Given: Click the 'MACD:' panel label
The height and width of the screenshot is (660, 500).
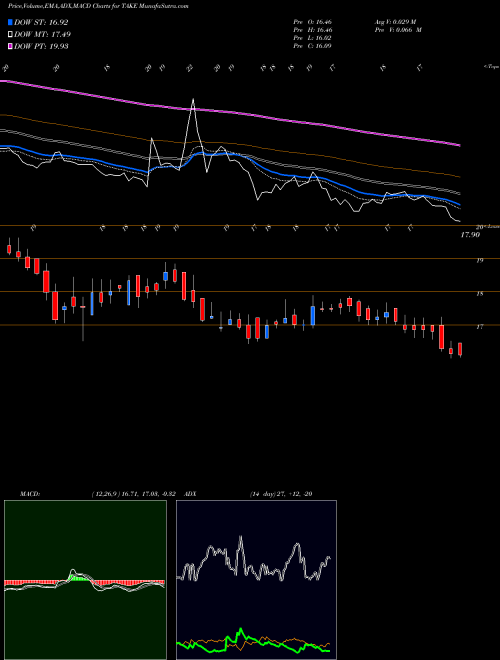Looking at the screenshot, I should [x=30, y=494].
